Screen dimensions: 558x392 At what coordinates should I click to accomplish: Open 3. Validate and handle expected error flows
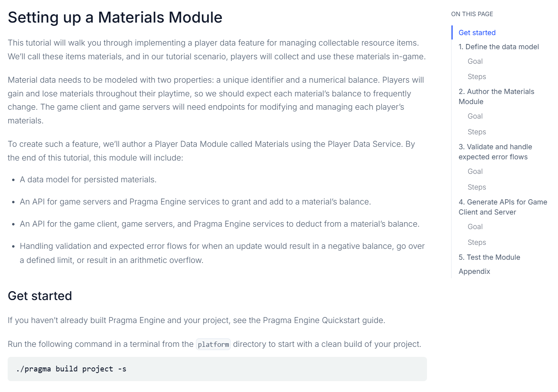click(495, 152)
